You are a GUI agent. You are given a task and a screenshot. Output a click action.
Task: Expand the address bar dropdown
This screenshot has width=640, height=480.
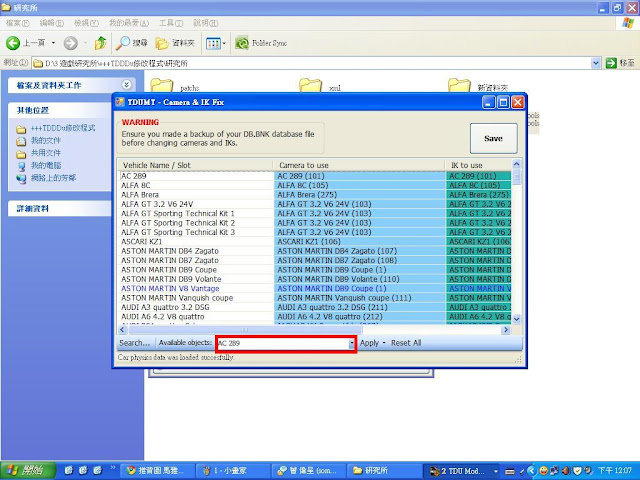(x=596, y=63)
